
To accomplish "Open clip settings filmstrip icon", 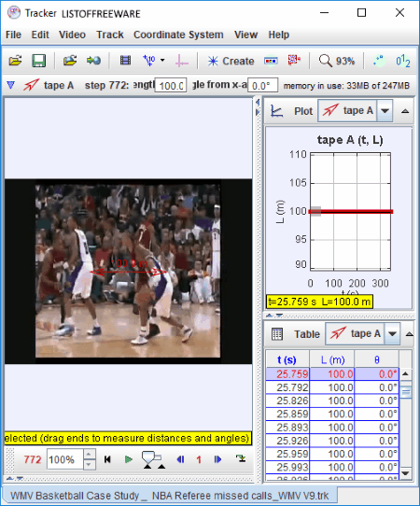I will (125, 61).
